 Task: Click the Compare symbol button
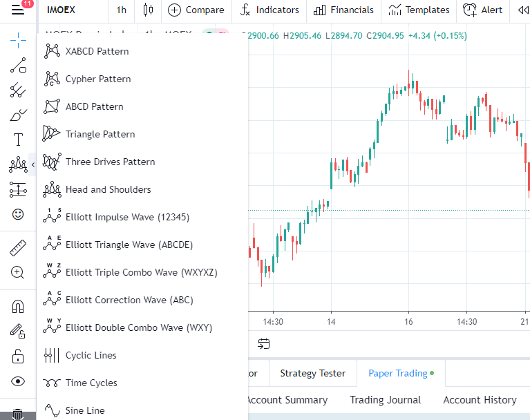196,10
